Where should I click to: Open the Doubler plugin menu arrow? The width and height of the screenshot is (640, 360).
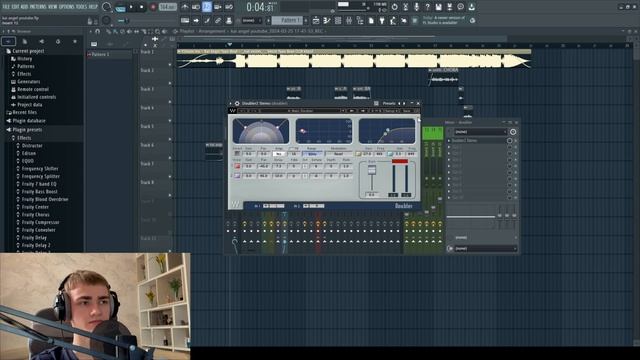(231, 103)
